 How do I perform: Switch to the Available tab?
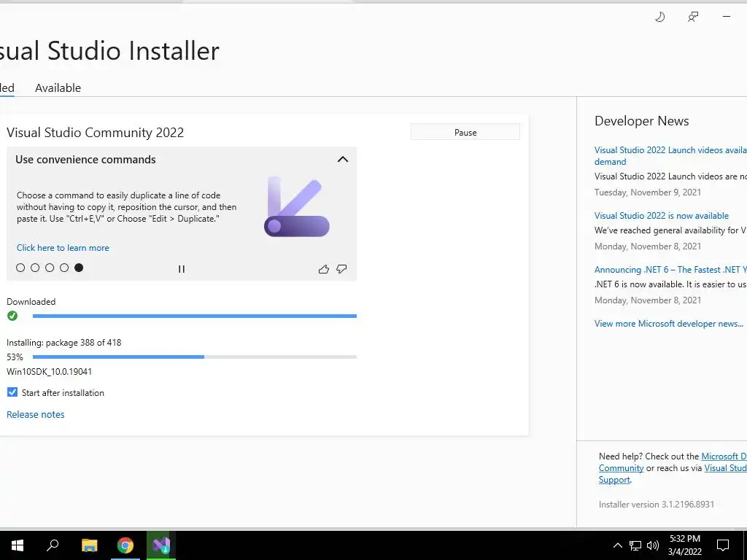58,88
